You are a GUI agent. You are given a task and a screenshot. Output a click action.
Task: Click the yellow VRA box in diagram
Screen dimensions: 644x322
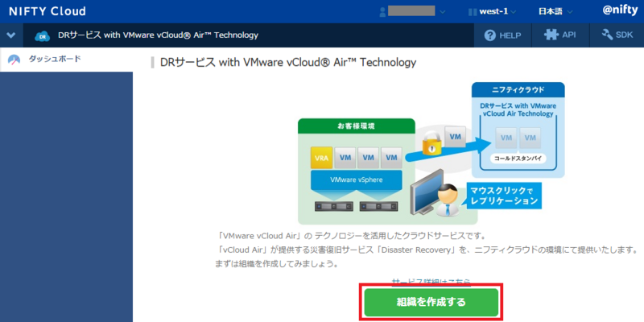[x=321, y=158]
